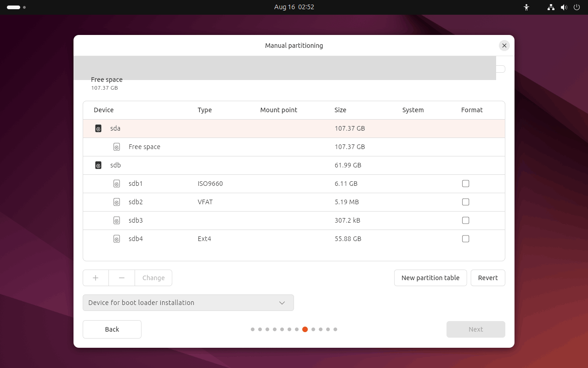Click the sdb4 partition icon
Viewport: 588px width, 368px height.
click(117, 239)
